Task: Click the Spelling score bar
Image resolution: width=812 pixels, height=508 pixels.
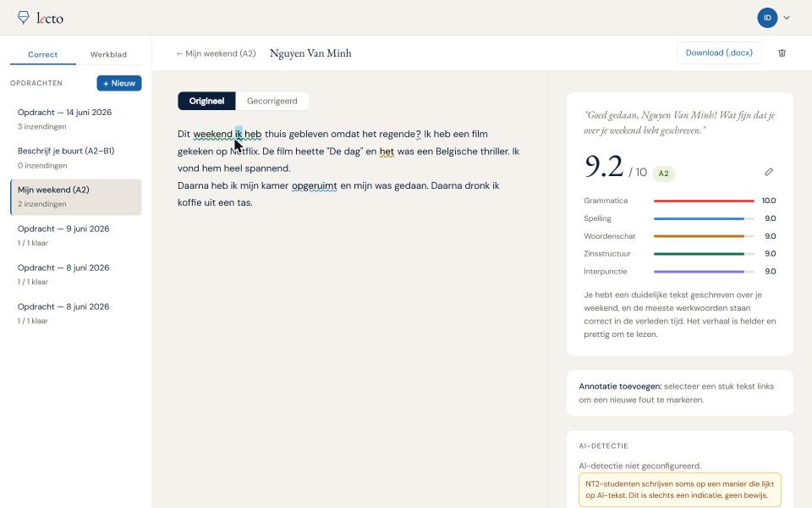Action: coord(704,218)
